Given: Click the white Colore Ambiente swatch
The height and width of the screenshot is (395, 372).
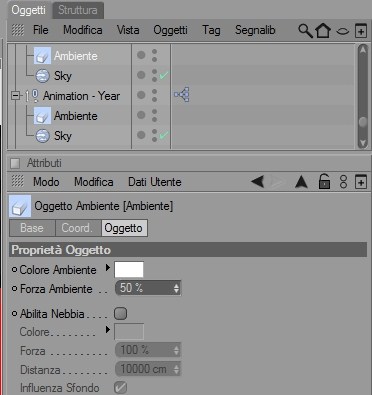Looking at the screenshot, I should [129, 269].
